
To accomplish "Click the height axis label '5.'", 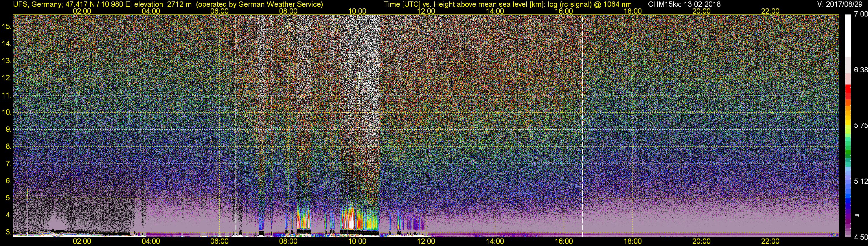I will tap(8, 198).
